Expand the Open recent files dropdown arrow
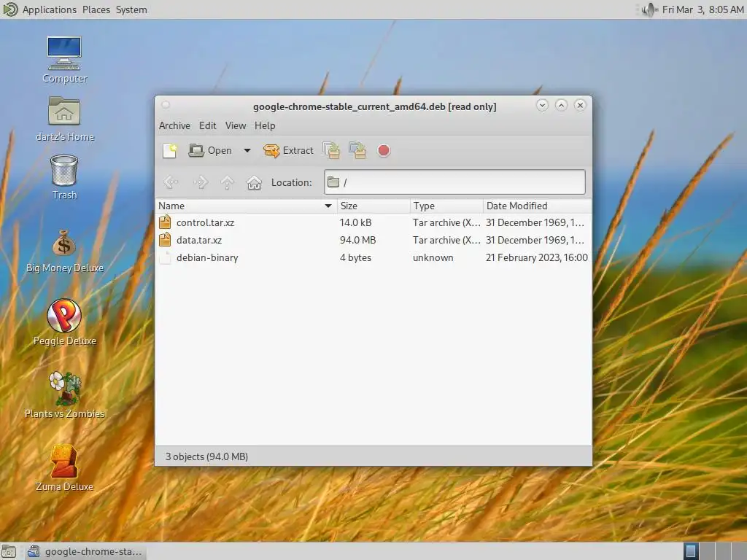 tap(247, 150)
